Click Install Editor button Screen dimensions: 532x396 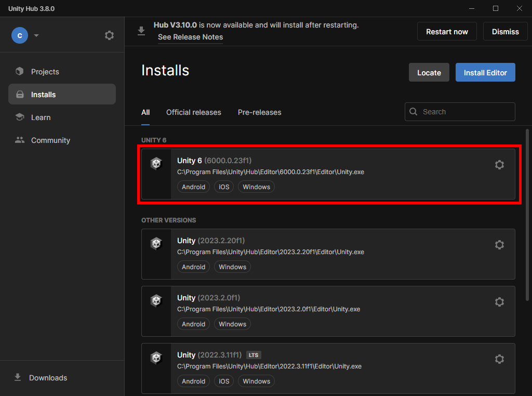point(485,73)
